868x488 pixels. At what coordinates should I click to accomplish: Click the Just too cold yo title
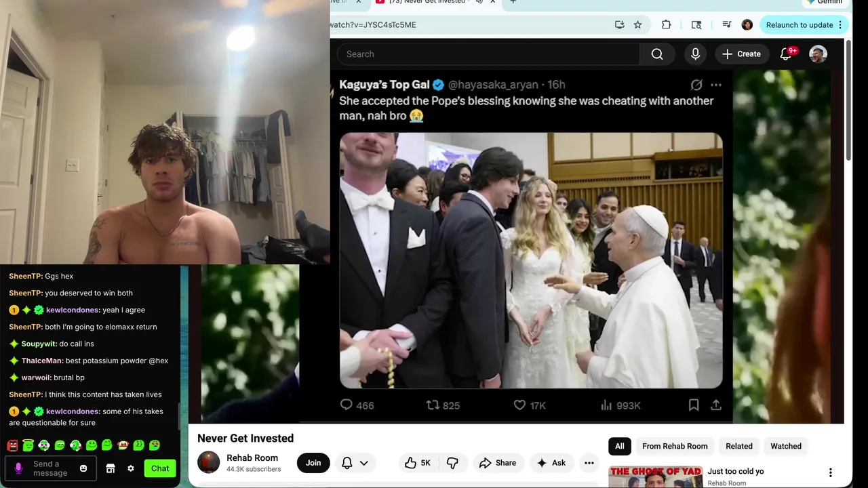click(x=736, y=472)
